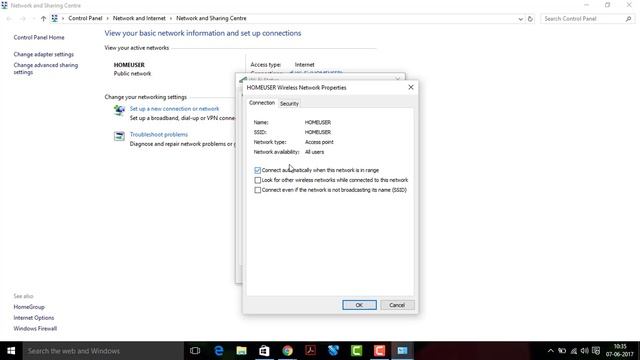640x360 pixels.
Task: Expand chevron after Control Panel breadcrumb
Action: [108, 18]
